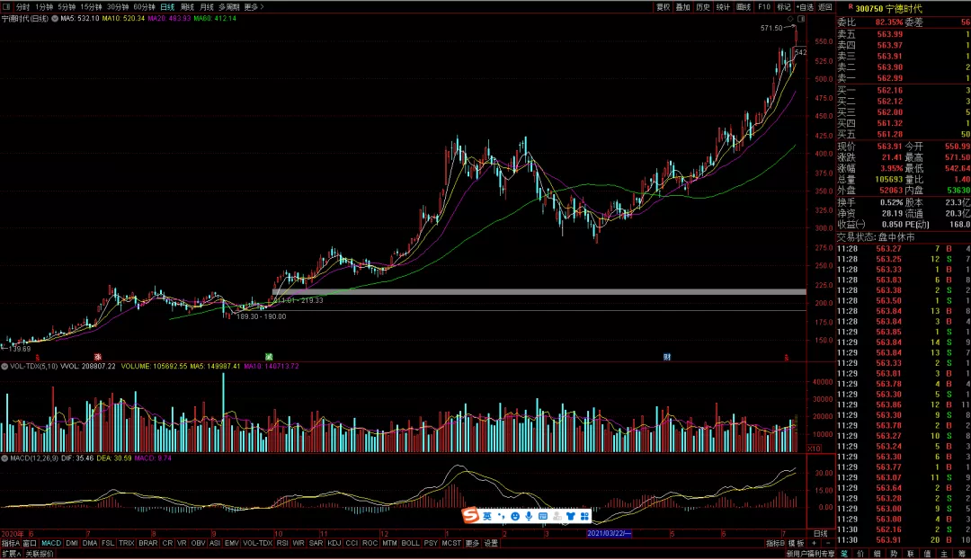
Task: Open the 画线 drawing tools
Action: (744, 7)
